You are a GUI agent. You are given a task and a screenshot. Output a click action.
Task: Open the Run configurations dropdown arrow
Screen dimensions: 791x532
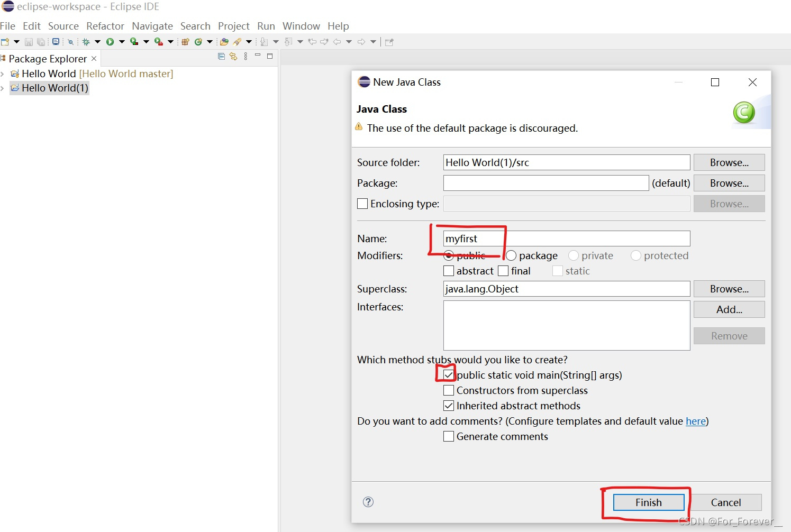point(122,42)
